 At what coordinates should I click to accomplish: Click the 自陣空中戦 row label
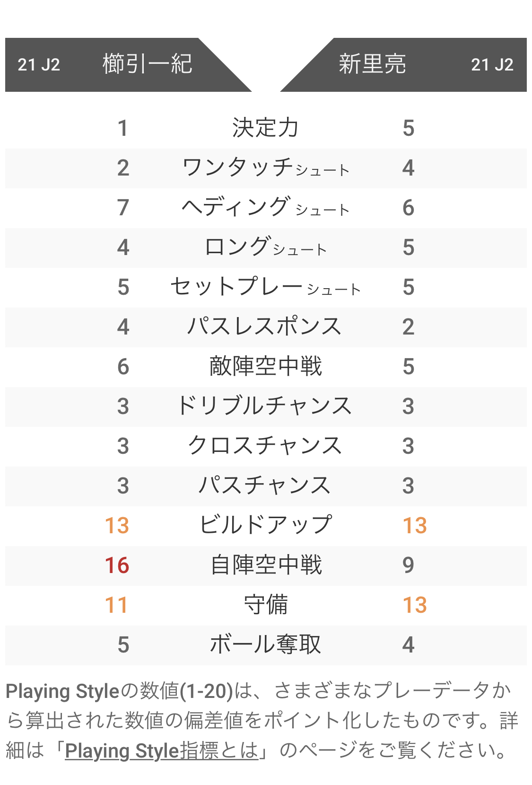coord(265,565)
